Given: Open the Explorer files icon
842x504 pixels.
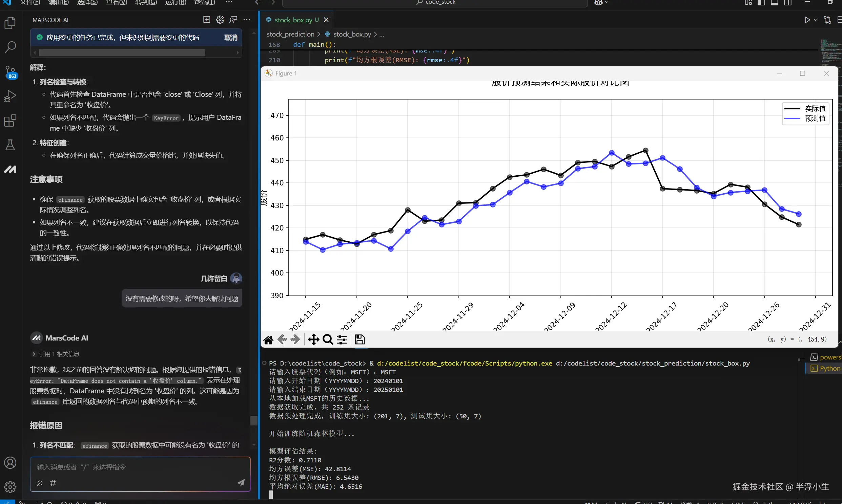Looking at the screenshot, I should pos(10,23).
